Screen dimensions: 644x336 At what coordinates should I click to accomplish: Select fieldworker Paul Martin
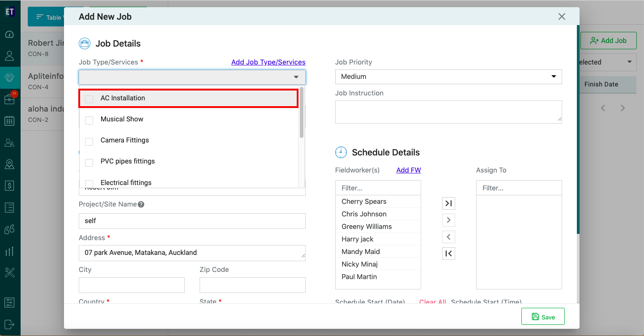(378, 277)
